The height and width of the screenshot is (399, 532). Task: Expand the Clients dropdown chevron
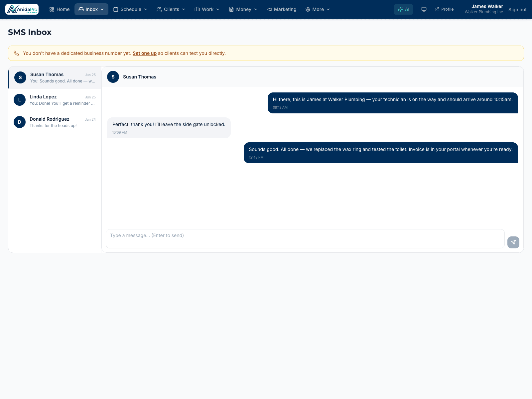tap(184, 9)
